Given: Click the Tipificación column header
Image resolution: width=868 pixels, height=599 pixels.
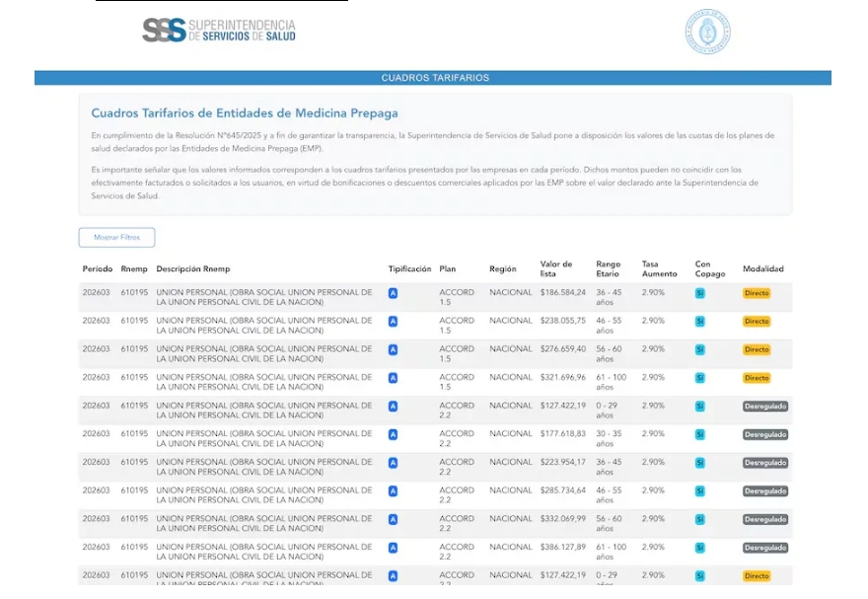Looking at the screenshot, I should click(x=409, y=269).
